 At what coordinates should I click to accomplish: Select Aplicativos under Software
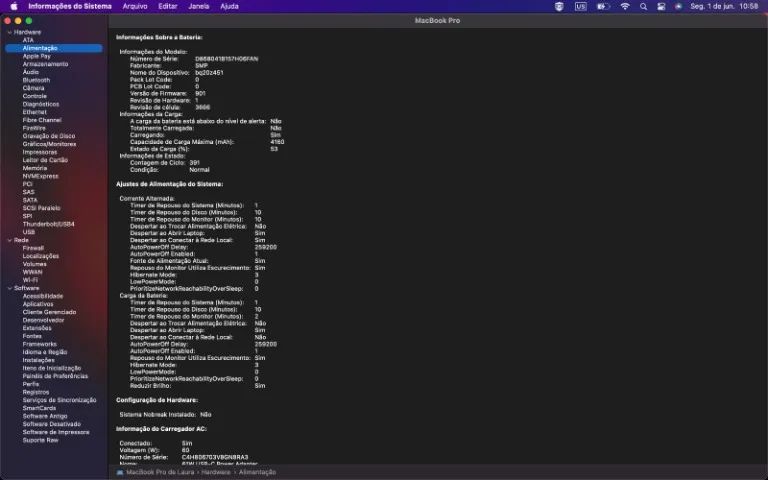[x=38, y=304]
